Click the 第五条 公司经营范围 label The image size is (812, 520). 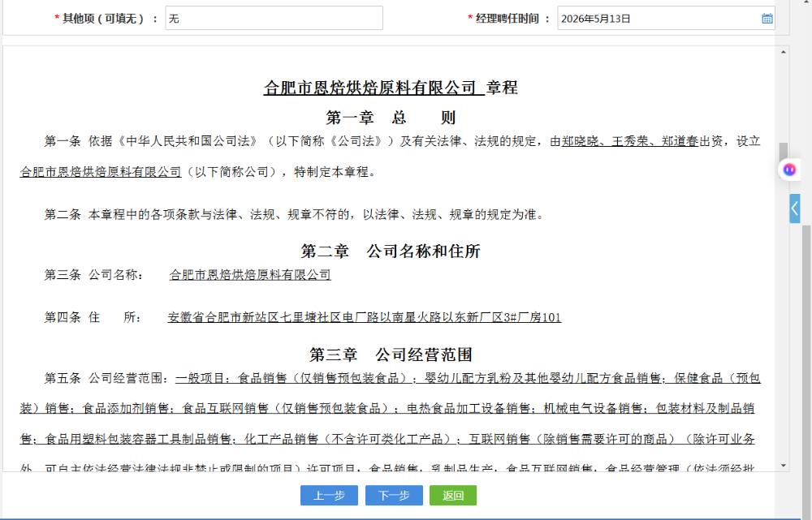(106, 378)
